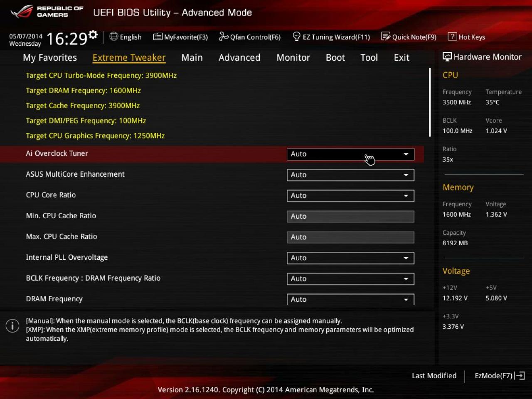Click CPU heading in Hardware Monitor

coord(450,75)
